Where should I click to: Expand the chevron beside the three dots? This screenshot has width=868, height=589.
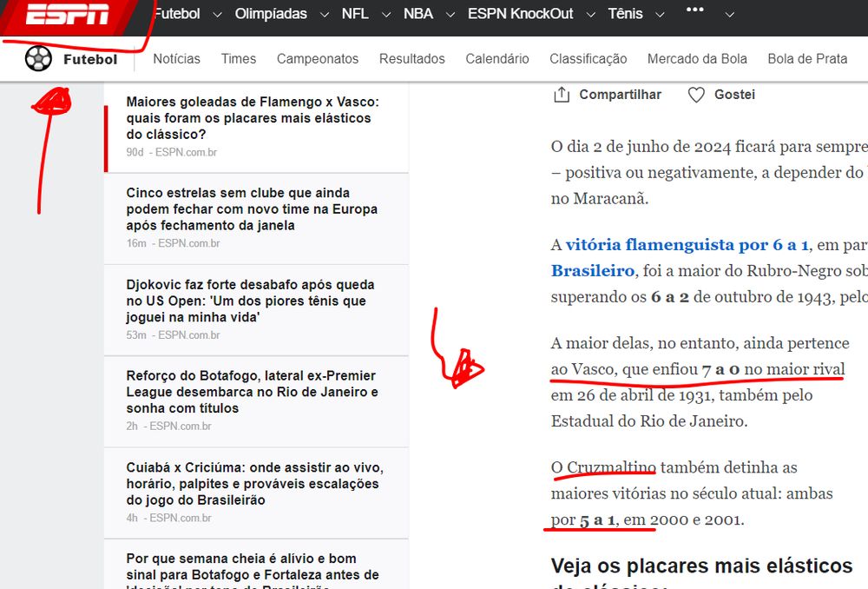tap(730, 15)
